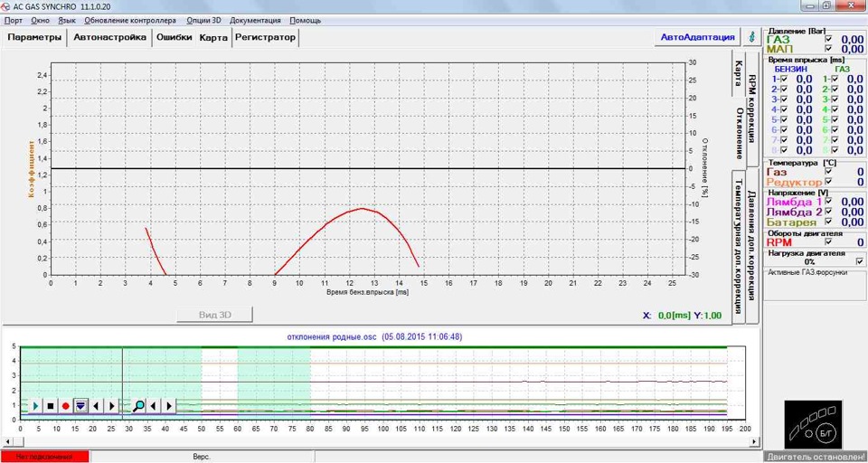Toggle БЕНЗИН injector 4 checkbox
868x463 pixels.
(784, 109)
